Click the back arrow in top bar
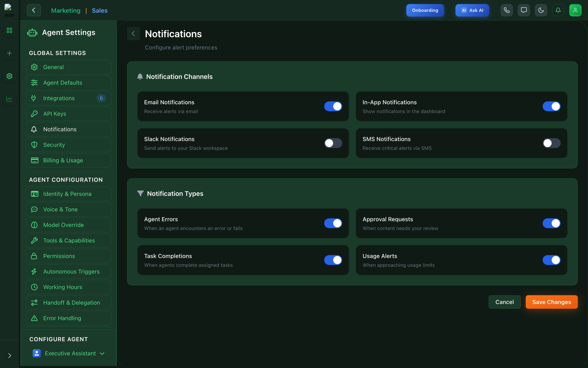Screen dimensions: 588x368 point(34,10)
